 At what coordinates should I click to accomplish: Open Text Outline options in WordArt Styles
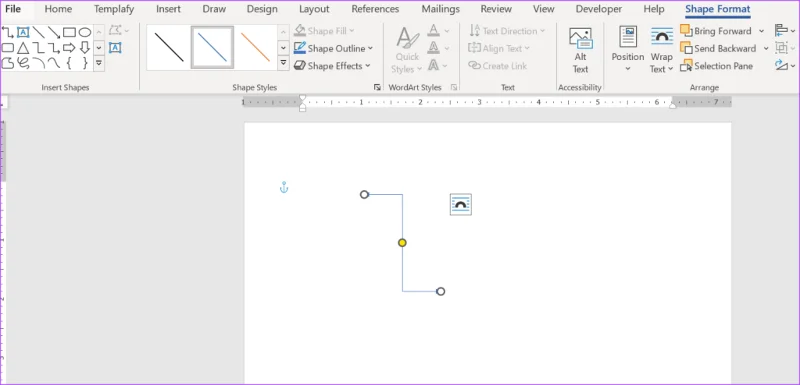[x=438, y=48]
